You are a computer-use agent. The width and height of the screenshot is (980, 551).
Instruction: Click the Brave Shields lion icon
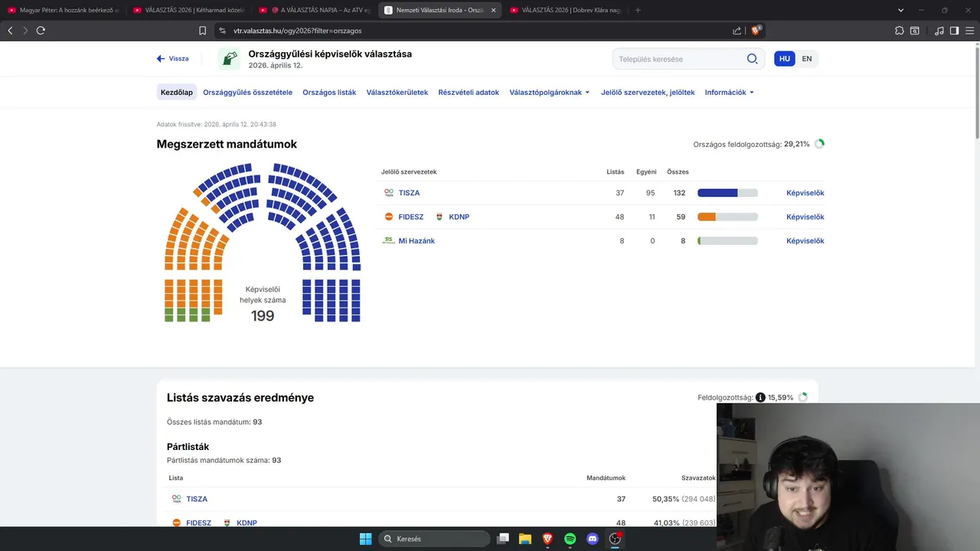click(x=756, y=31)
